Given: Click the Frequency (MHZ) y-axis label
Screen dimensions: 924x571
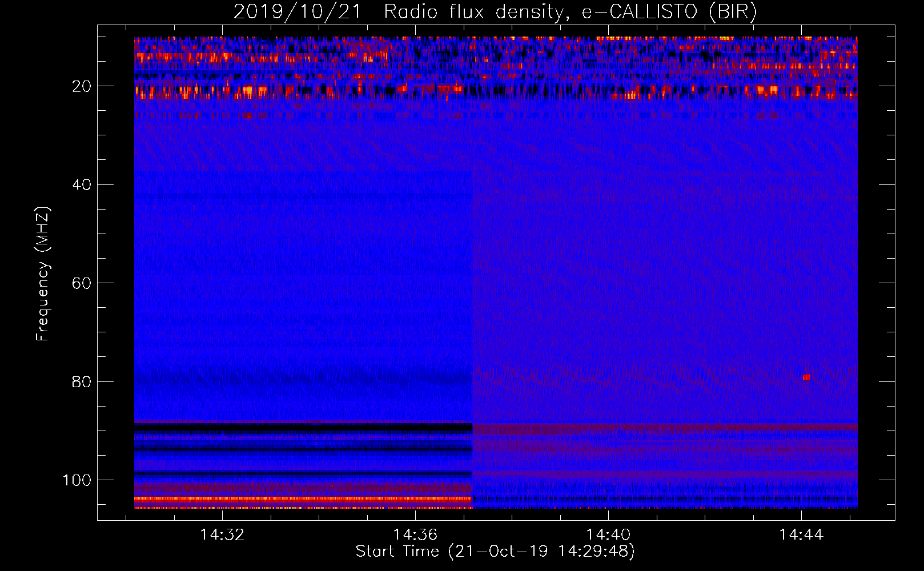Looking at the screenshot, I should point(43,274).
